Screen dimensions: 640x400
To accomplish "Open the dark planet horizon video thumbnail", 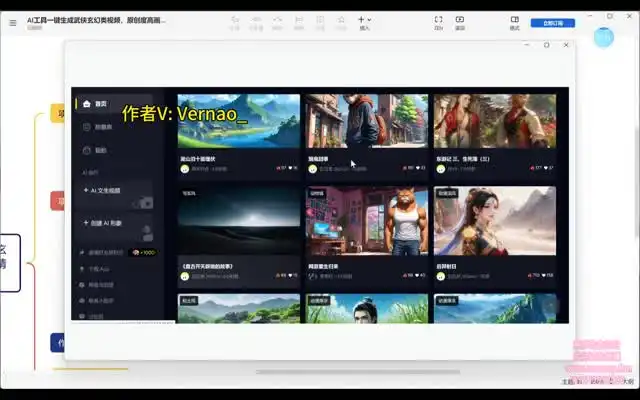I will (x=238, y=221).
